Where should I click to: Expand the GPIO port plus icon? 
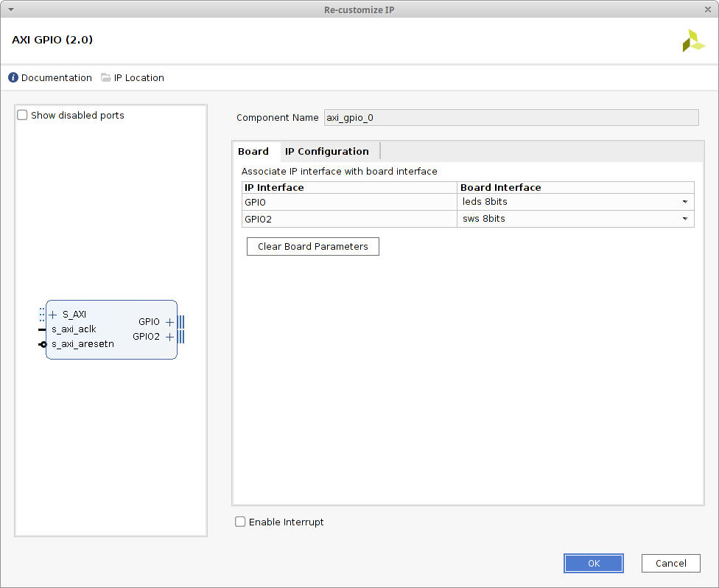169,322
